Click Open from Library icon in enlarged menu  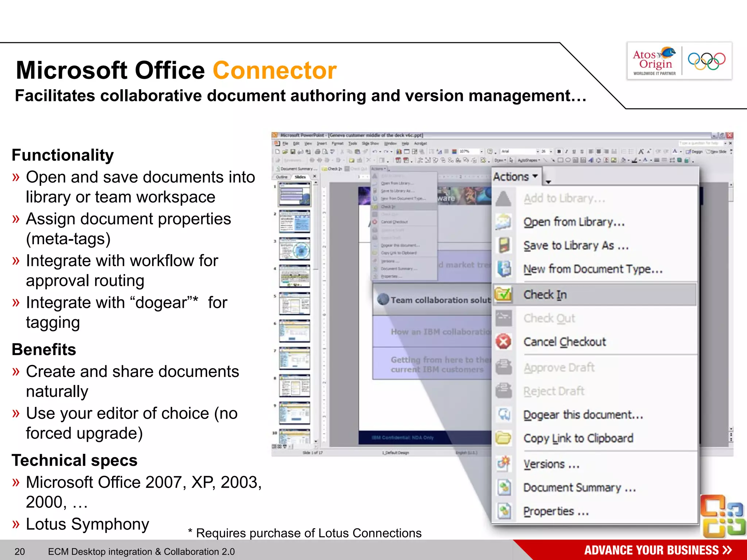click(x=504, y=222)
